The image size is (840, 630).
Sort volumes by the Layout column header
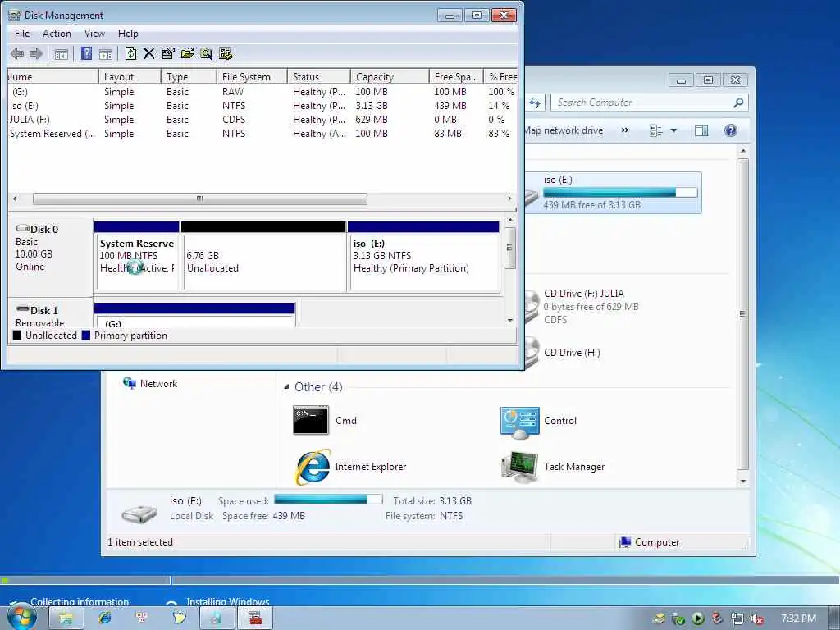pyautogui.click(x=130, y=77)
